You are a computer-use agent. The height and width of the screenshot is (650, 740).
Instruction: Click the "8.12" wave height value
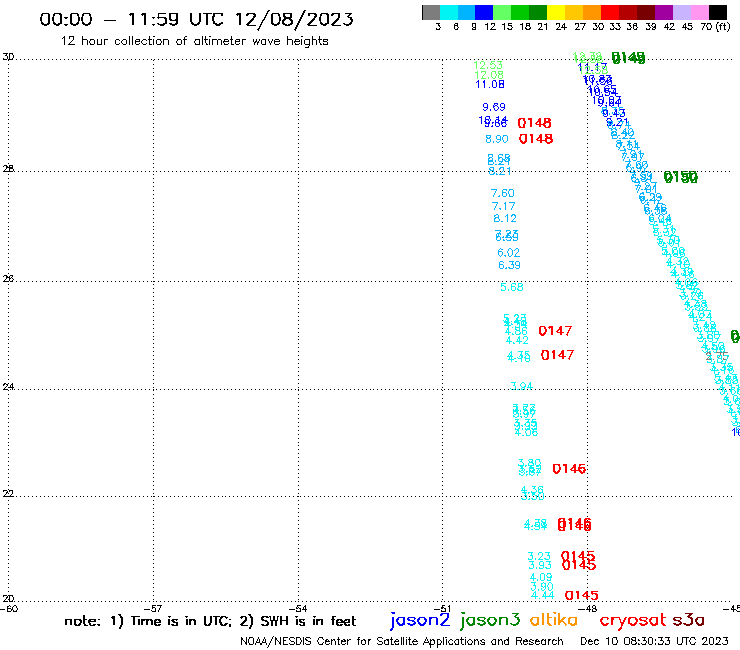point(505,219)
